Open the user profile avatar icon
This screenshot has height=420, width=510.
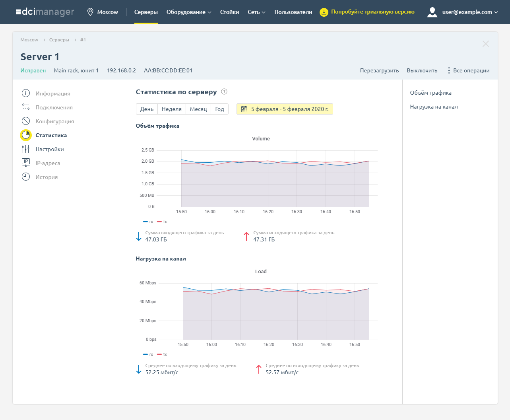[x=432, y=12]
